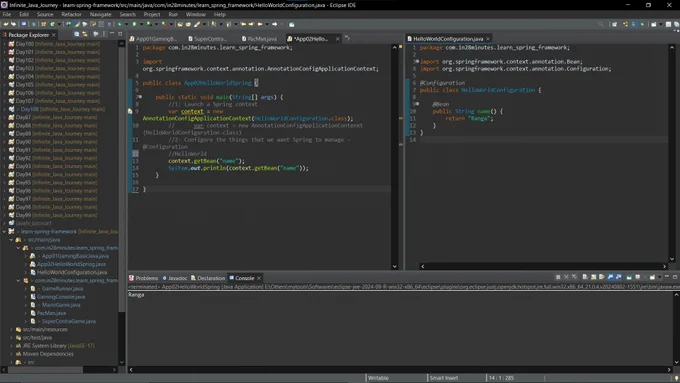Toggle Scroll Lock in Console toolbar
Image resolution: width=680 pixels, height=383 pixels.
point(593,277)
